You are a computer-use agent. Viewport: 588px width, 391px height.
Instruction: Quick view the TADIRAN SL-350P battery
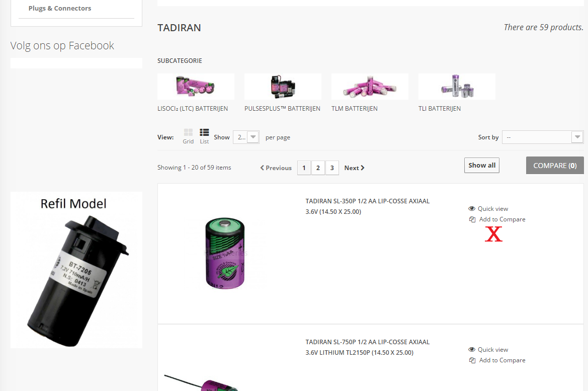pos(488,209)
